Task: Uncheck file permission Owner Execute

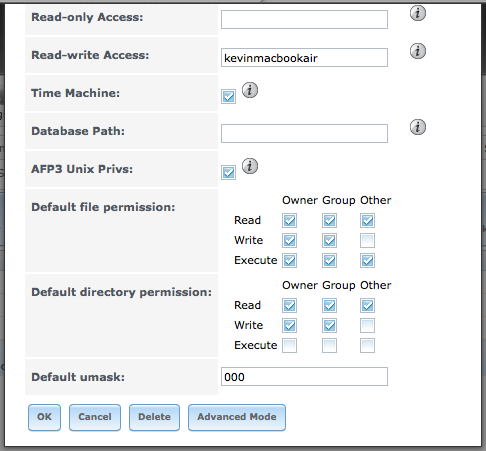Action: tap(289, 260)
